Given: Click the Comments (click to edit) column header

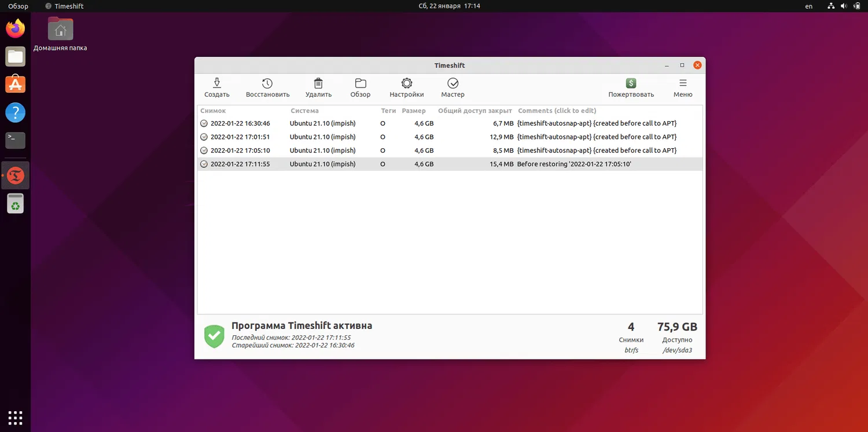Looking at the screenshot, I should click(557, 111).
